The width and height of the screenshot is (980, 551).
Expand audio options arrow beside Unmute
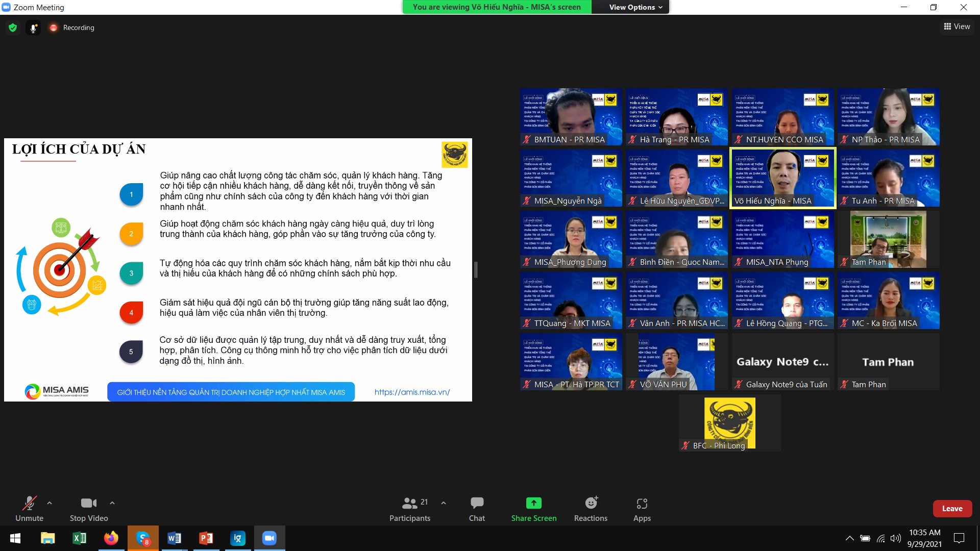[50, 503]
